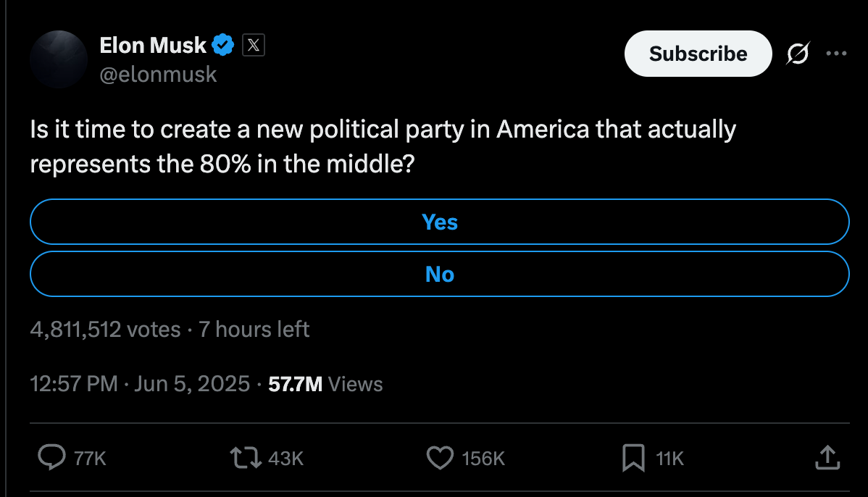Click the X affiliation badge next to the name

[253, 44]
